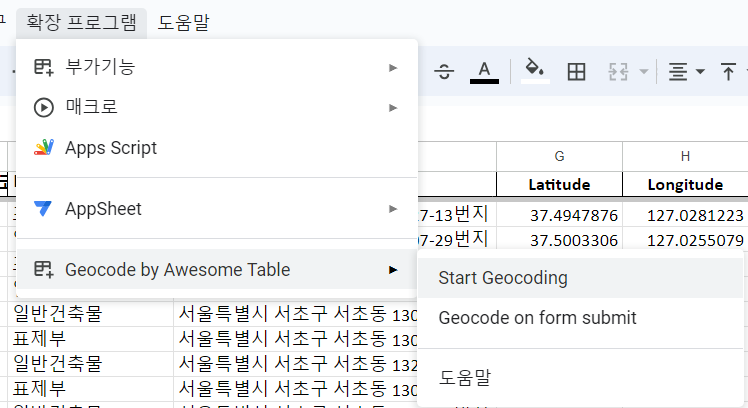Image resolution: width=748 pixels, height=408 pixels.
Task: Select cell with 37.5003306
Action: [559, 240]
